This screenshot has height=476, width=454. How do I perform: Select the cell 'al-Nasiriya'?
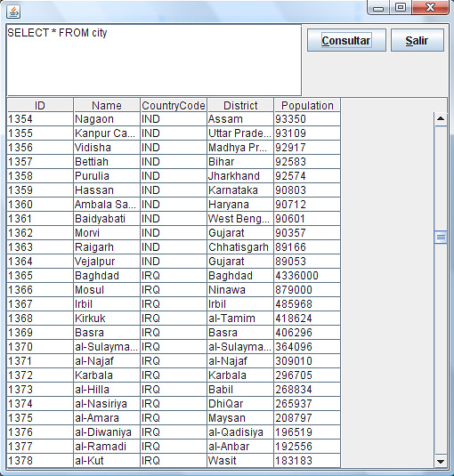[x=107, y=404]
